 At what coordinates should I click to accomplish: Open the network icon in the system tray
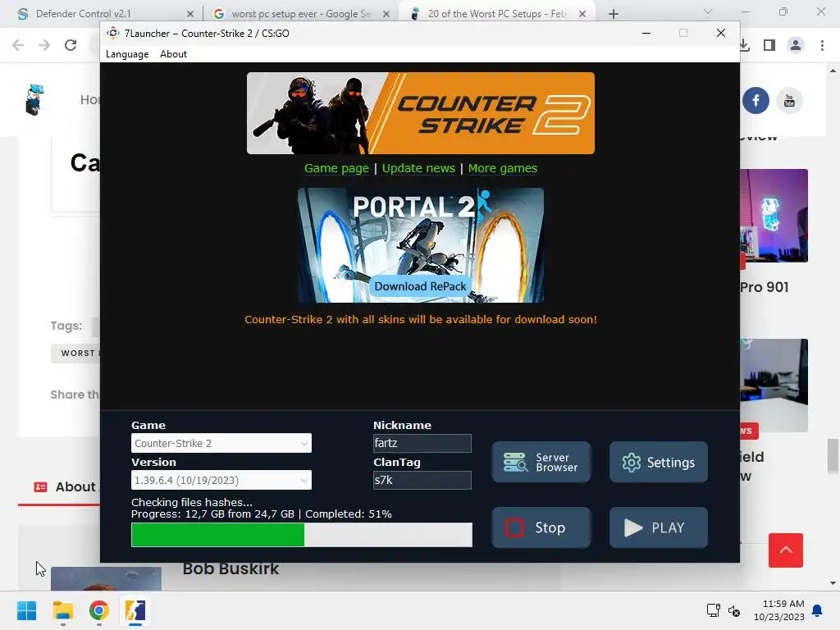point(713,610)
